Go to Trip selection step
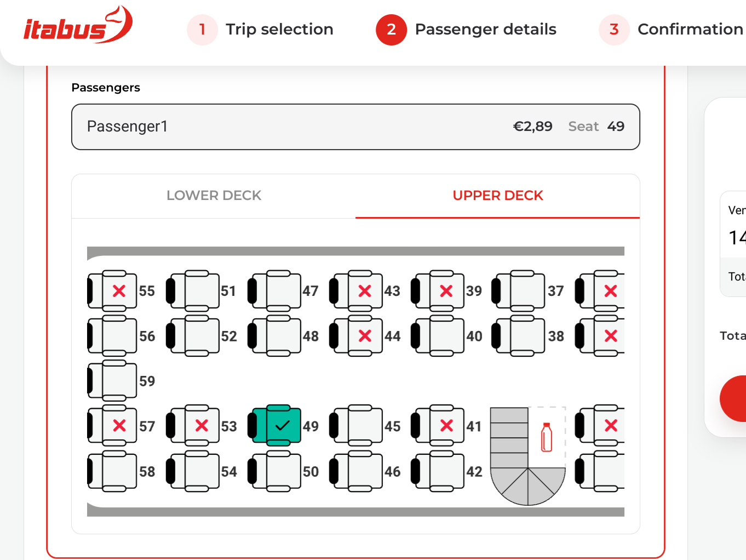Image resolution: width=746 pixels, height=560 pixels. tap(261, 29)
